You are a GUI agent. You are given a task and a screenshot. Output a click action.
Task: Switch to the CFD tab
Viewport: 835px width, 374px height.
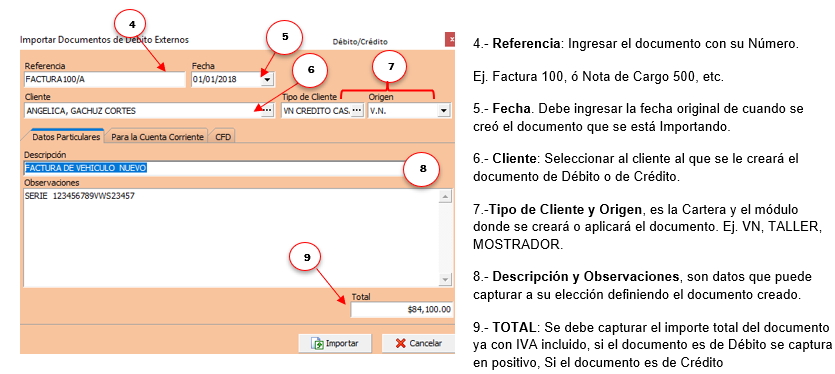click(x=223, y=137)
